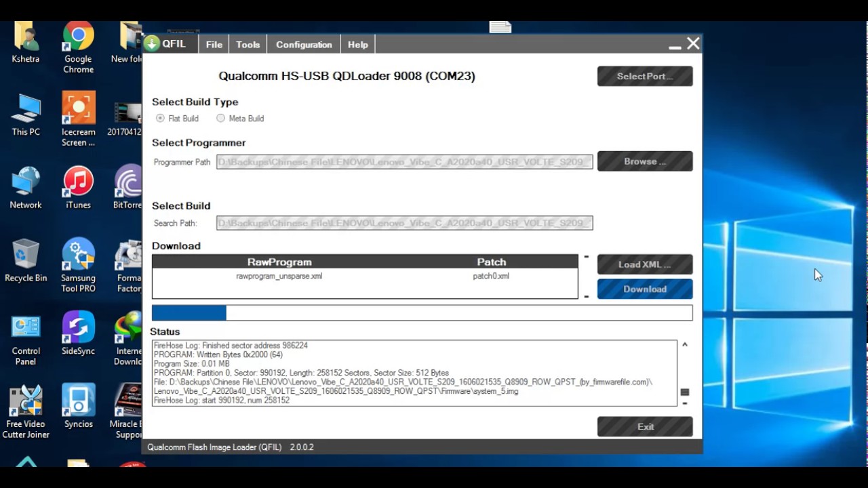The width and height of the screenshot is (868, 488).
Task: Open the New folder icon on desktop
Action: point(127,43)
